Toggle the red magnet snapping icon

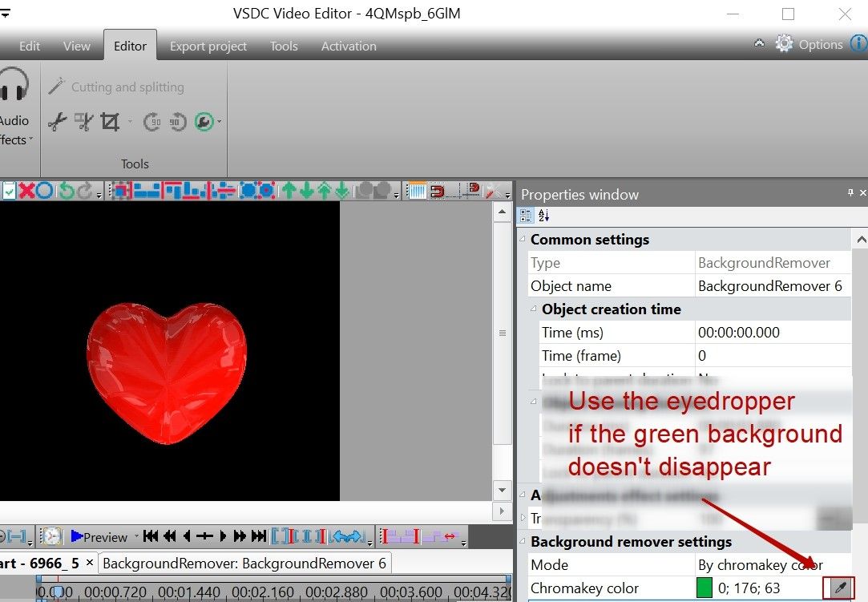click(x=437, y=191)
